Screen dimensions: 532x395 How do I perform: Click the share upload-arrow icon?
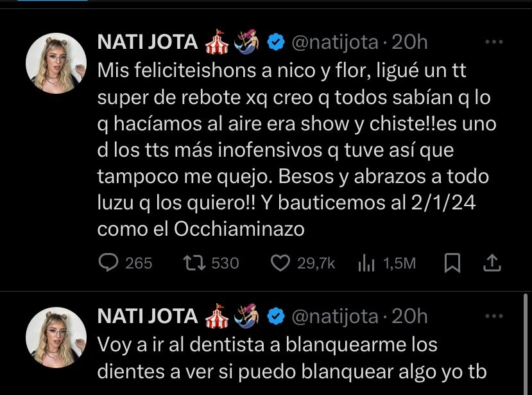(492, 262)
